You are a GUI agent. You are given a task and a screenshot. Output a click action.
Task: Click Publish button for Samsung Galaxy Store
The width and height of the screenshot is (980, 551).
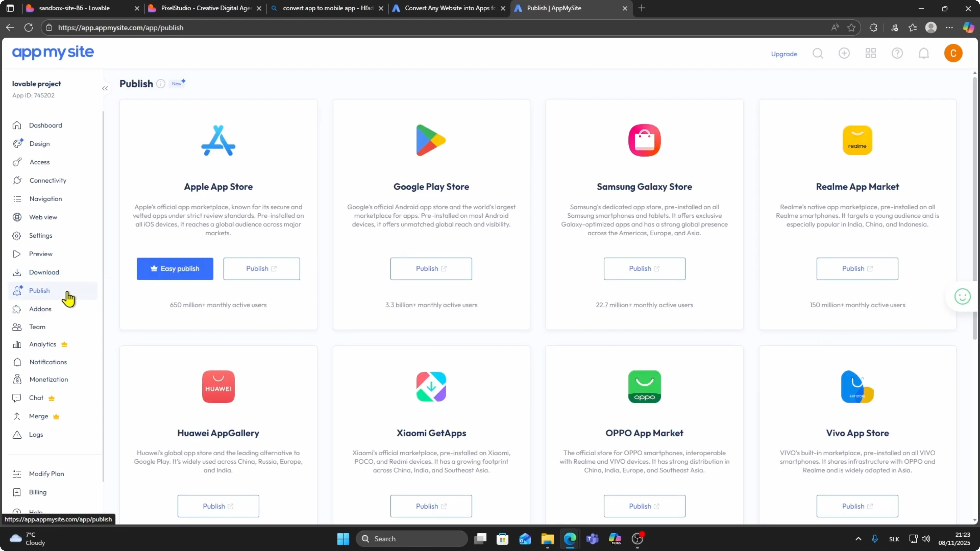(x=644, y=269)
